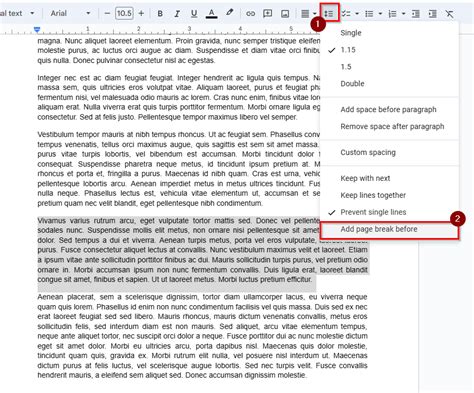Add a comment using the comment icon
The height and width of the screenshot is (393, 474).
pos(267,13)
